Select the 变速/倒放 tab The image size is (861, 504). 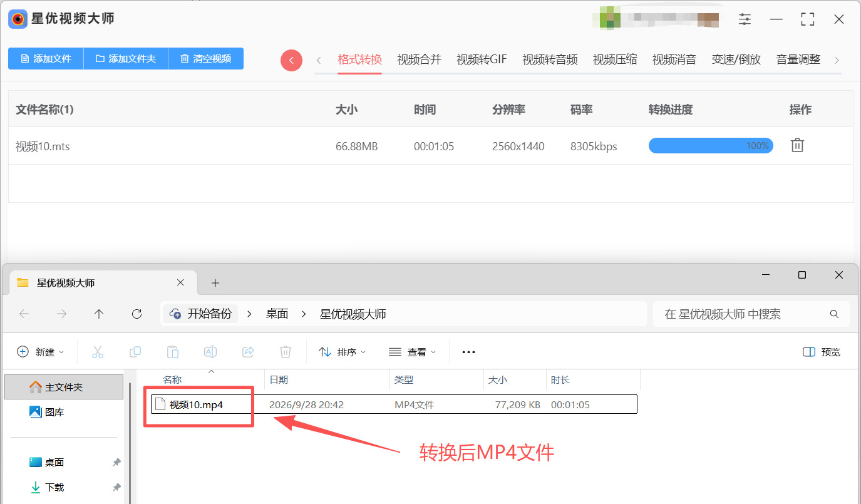point(736,60)
